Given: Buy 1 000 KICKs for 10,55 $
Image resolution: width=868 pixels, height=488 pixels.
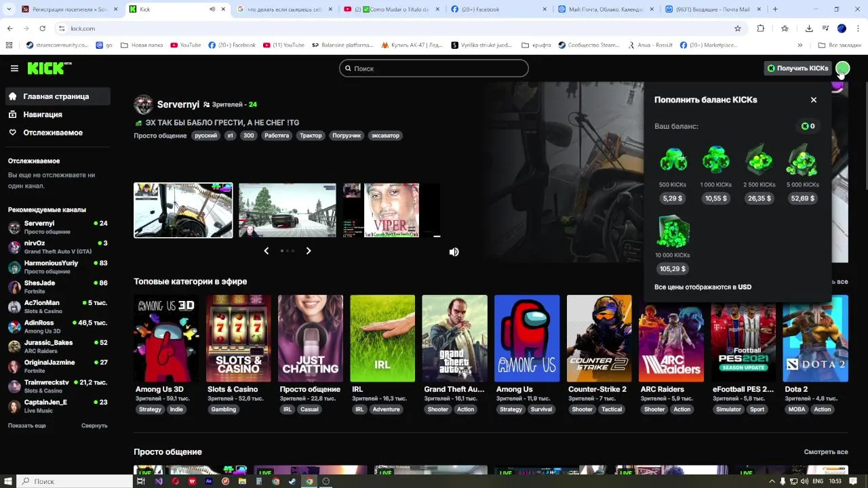Looking at the screenshot, I should point(715,199).
